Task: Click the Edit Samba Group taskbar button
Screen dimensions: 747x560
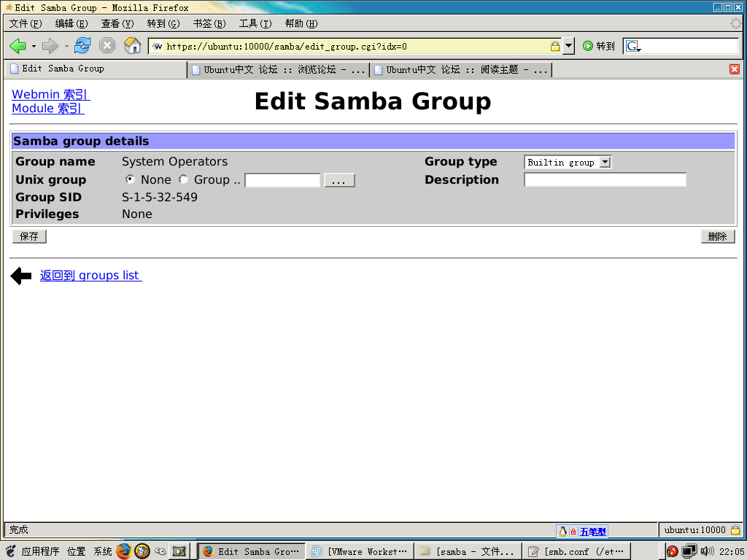Action: pos(251,551)
